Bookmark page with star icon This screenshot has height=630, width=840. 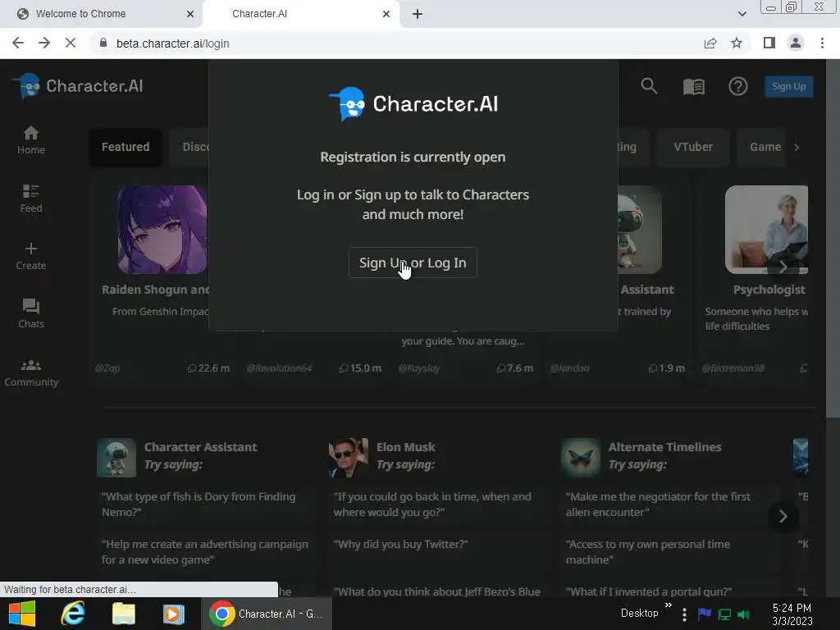coord(737,43)
